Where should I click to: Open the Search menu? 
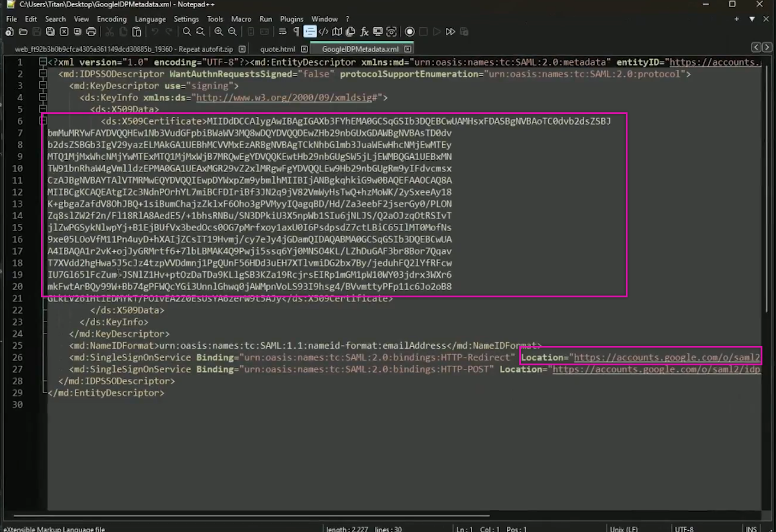(x=56, y=19)
